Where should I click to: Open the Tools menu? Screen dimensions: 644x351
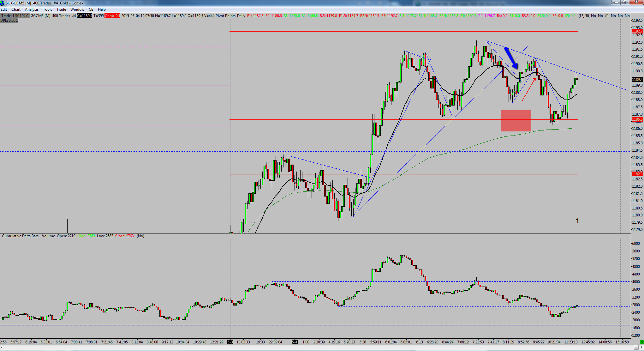pos(47,9)
